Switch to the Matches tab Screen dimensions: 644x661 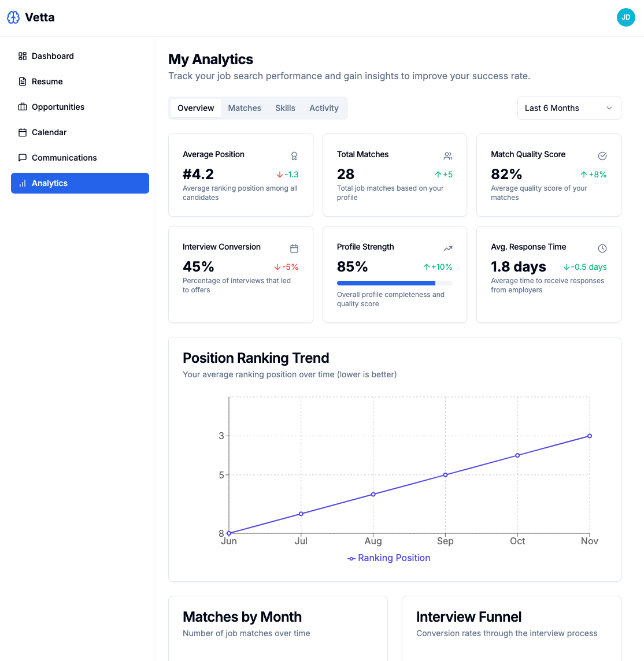[245, 108]
